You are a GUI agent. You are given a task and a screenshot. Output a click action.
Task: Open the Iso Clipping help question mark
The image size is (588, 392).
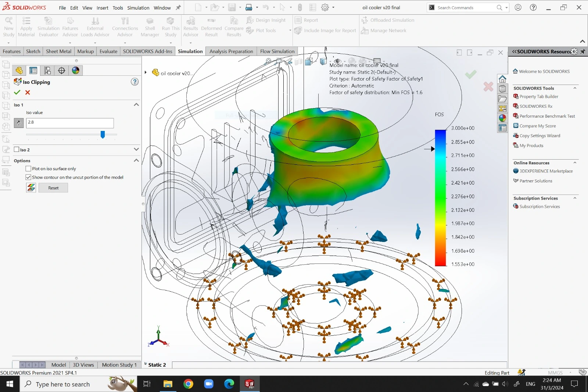135,82
